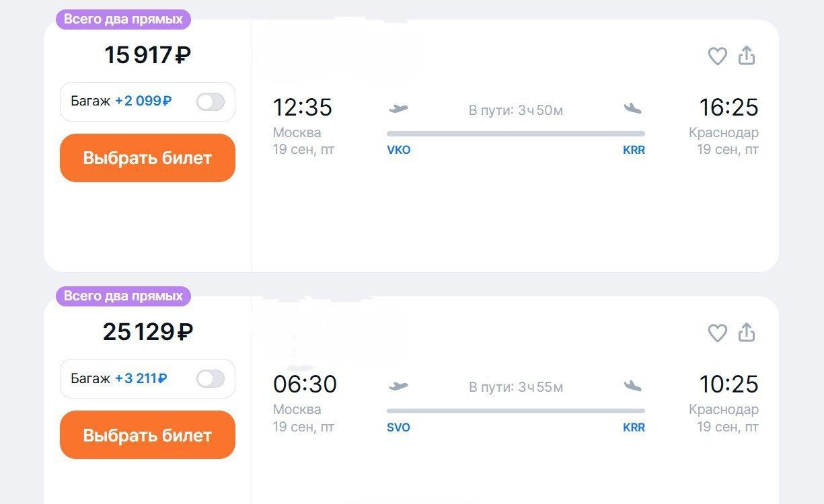Click the VKO airport code
The height and width of the screenshot is (504, 824).
(x=399, y=151)
